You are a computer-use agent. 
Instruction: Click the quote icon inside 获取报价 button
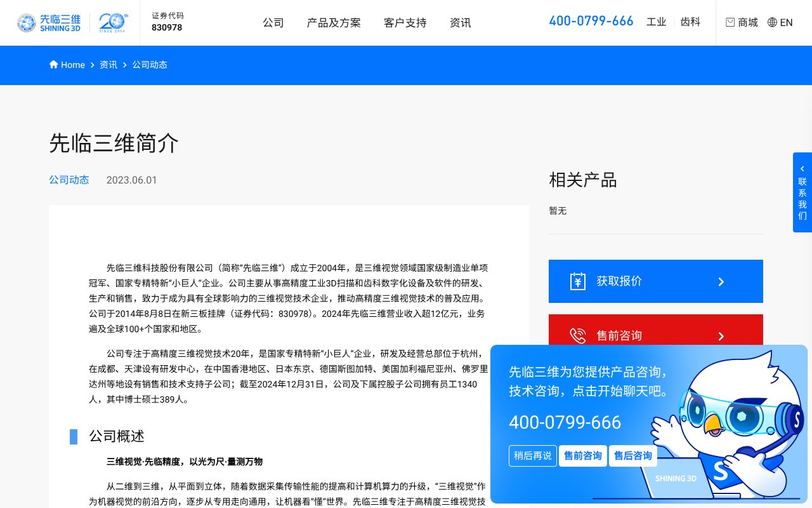pyautogui.click(x=578, y=281)
